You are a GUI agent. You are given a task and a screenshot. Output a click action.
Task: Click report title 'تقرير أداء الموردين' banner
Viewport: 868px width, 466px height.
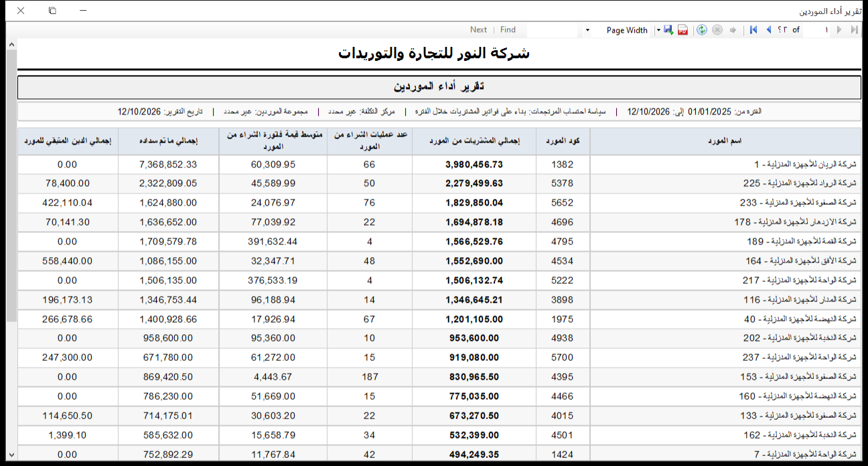[439, 87]
